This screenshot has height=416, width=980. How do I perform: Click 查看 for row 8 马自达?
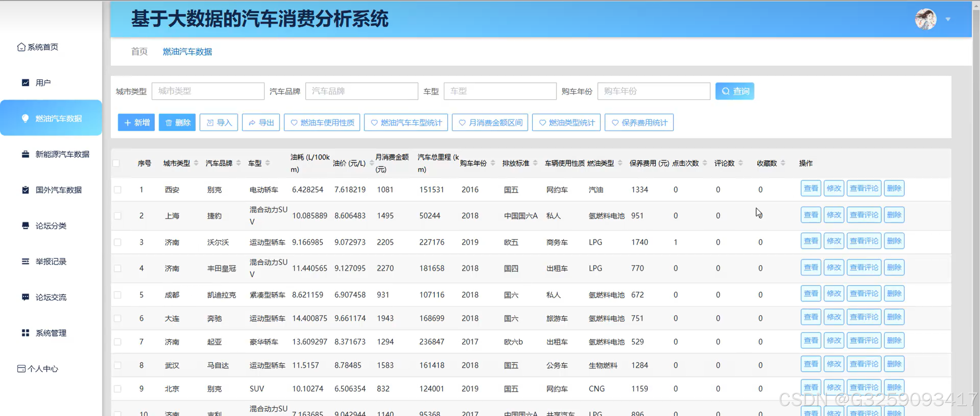click(x=811, y=364)
